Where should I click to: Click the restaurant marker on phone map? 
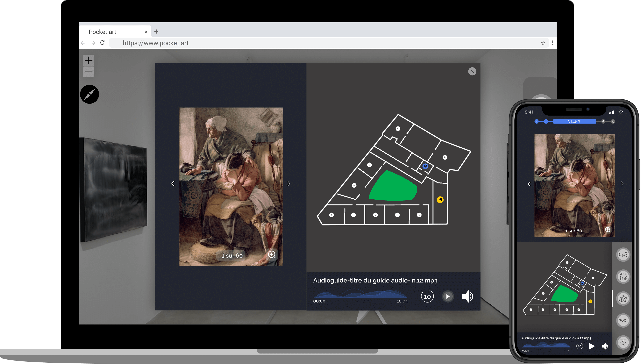590,301
